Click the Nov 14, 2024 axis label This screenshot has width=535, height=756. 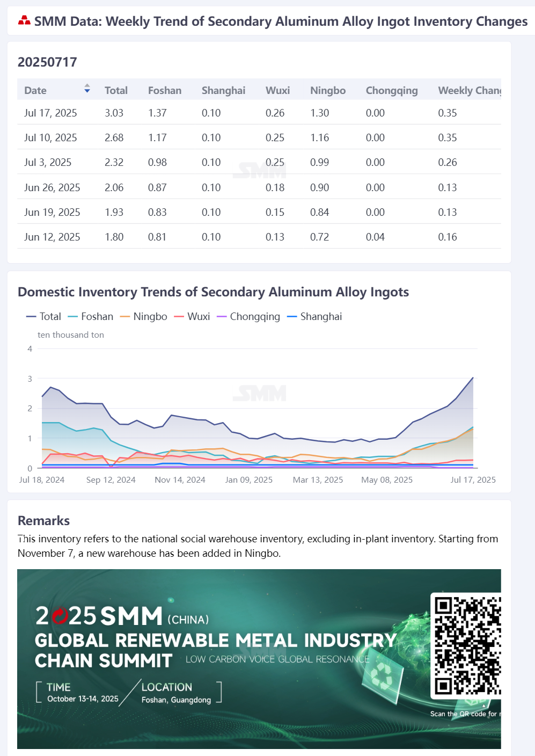180,479
